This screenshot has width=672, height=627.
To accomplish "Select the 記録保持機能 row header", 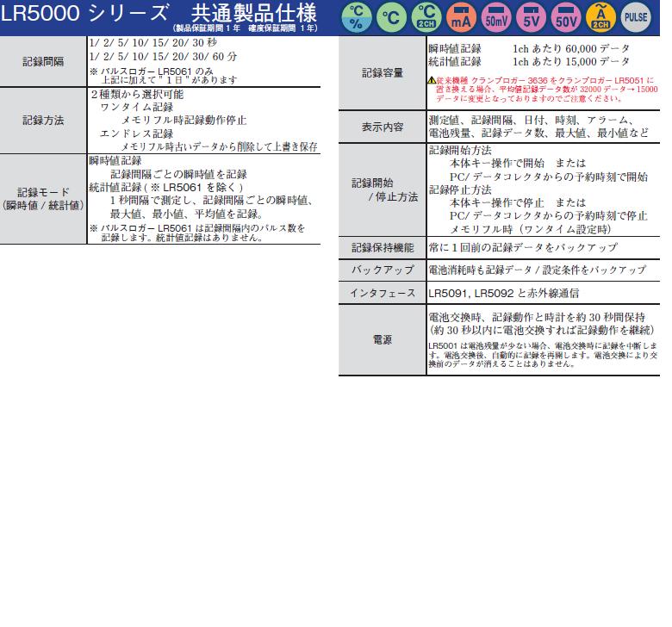I will tap(382, 248).
